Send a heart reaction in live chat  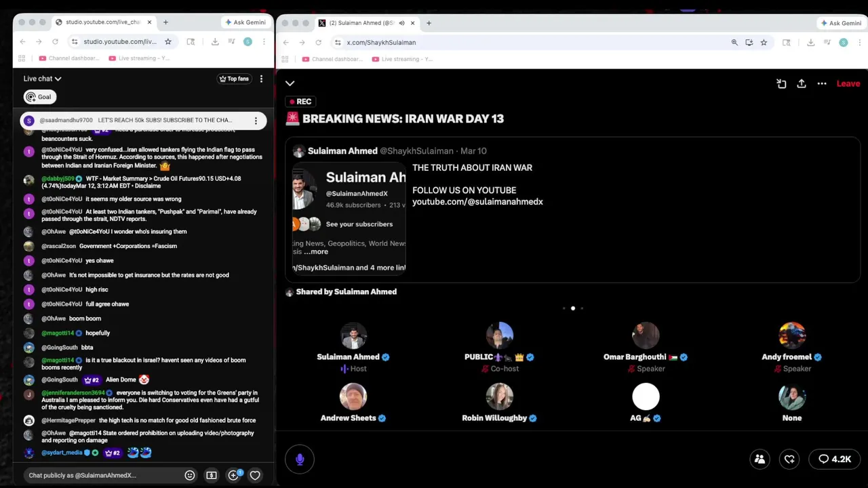coord(255,475)
